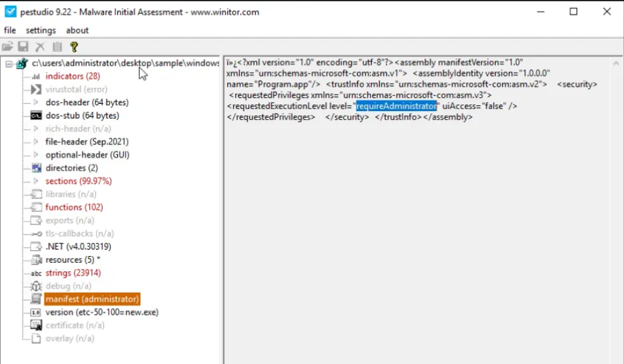
Task: Open the settings menu
Action: click(41, 30)
